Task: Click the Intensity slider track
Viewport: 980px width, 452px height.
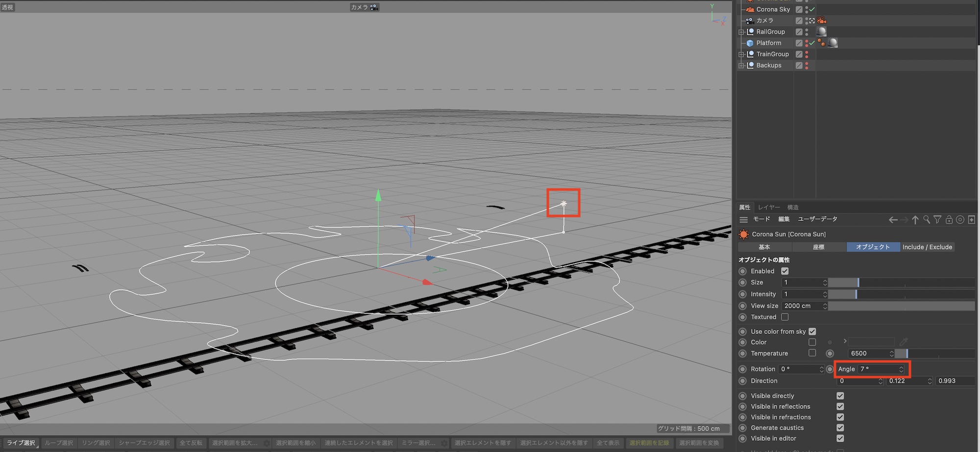Action: [x=901, y=294]
